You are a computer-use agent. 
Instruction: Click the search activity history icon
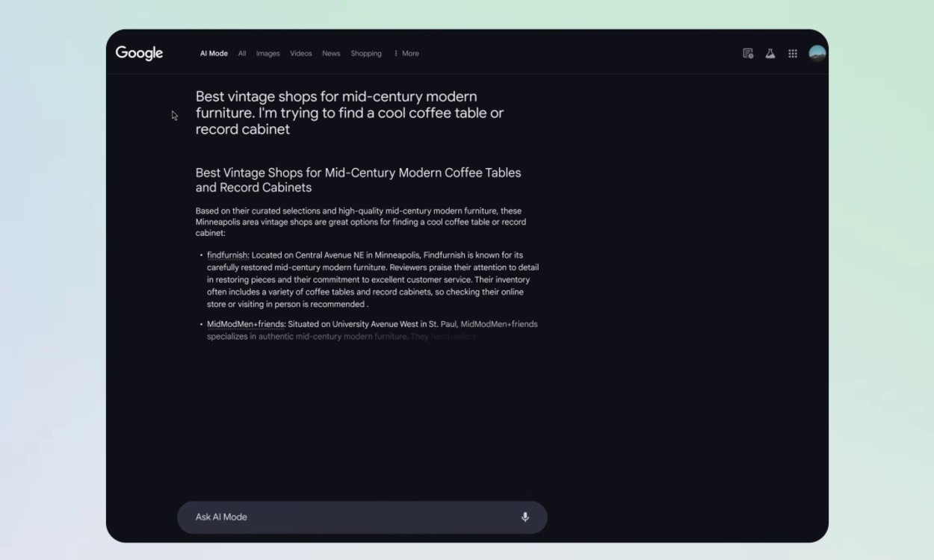pos(748,53)
